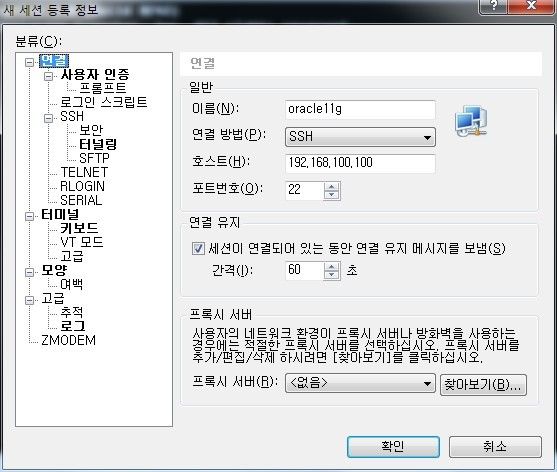The height and width of the screenshot is (472, 557).
Task: Select ZMODEM tree item
Action: coord(68,340)
